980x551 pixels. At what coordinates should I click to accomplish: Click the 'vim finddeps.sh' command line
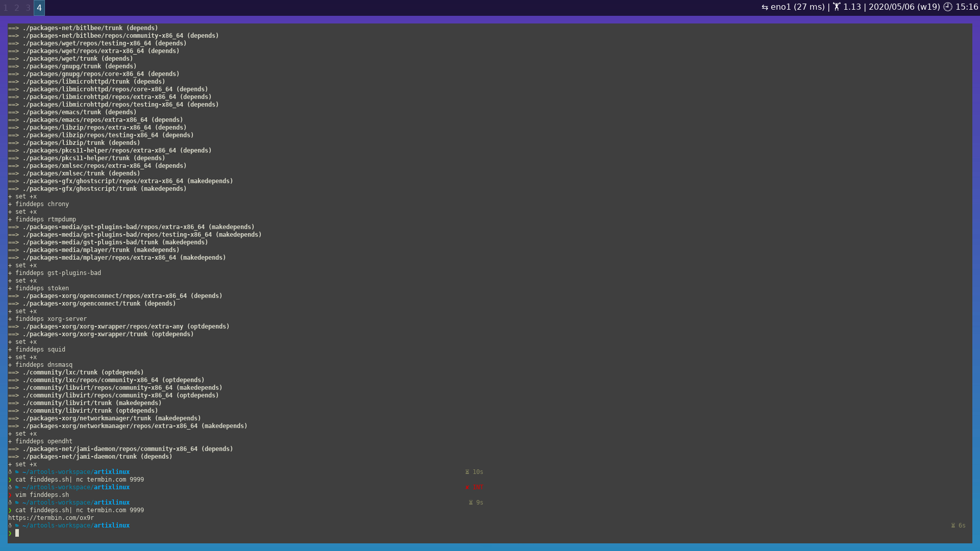[42, 495]
